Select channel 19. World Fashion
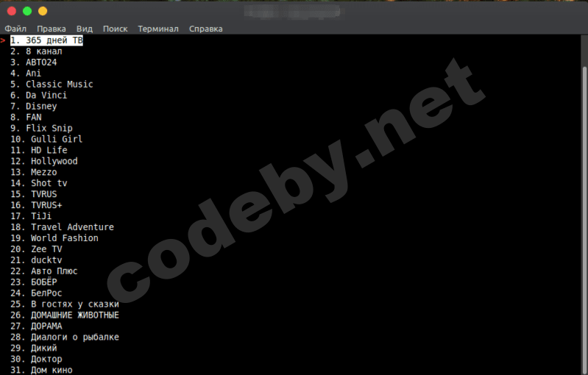 tap(54, 238)
